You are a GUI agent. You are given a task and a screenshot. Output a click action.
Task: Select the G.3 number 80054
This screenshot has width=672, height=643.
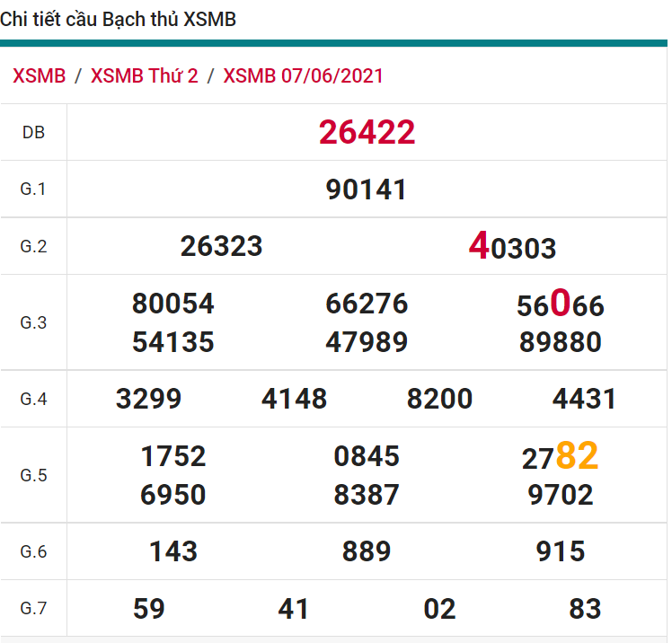point(172,304)
